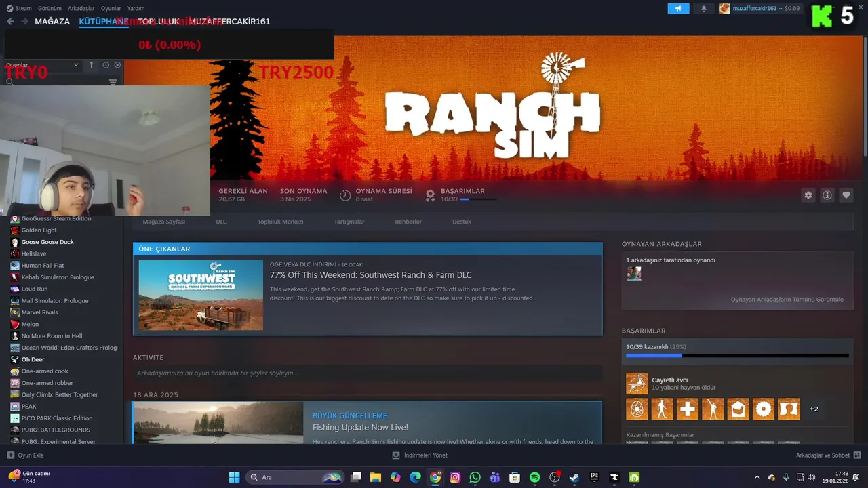This screenshot has height=488, width=868.
Task: Select the egg achievement icon
Action: tap(637, 409)
